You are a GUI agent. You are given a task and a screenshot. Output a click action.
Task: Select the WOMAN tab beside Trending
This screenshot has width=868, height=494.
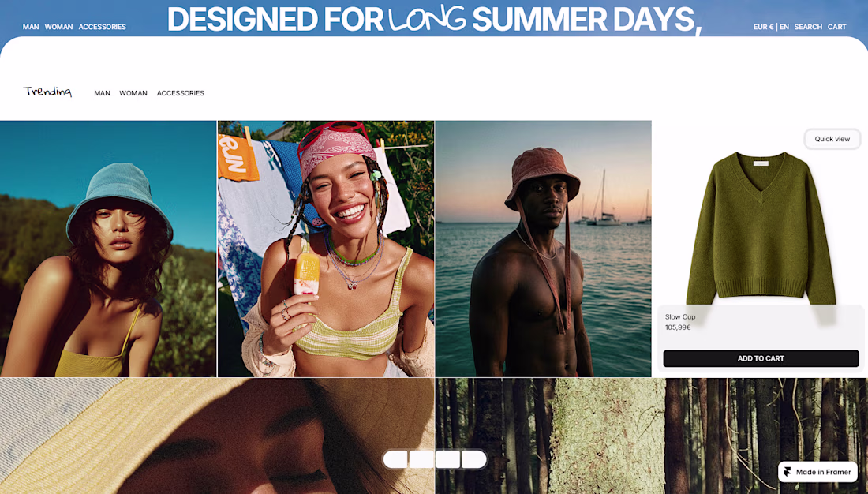133,93
